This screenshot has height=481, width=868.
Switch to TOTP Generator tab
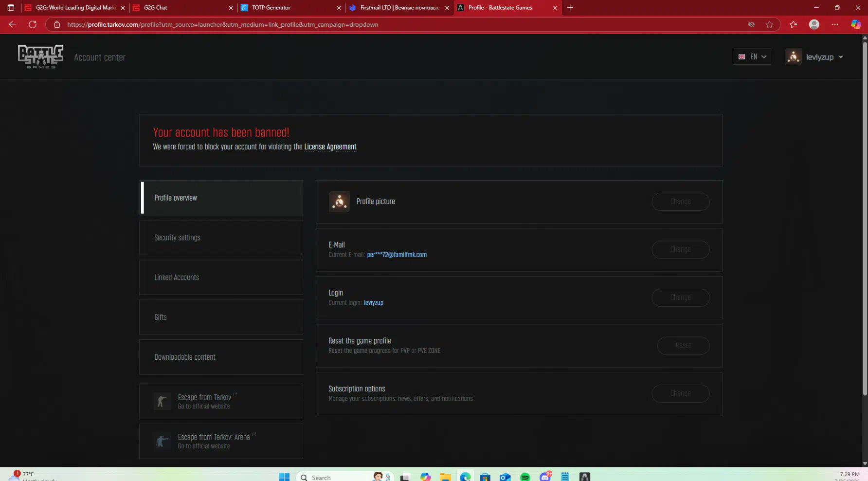click(291, 8)
